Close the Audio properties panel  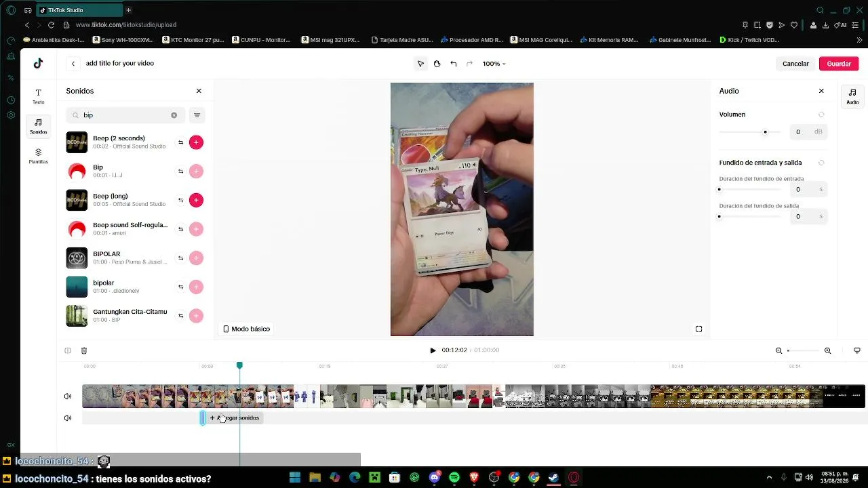(x=821, y=91)
